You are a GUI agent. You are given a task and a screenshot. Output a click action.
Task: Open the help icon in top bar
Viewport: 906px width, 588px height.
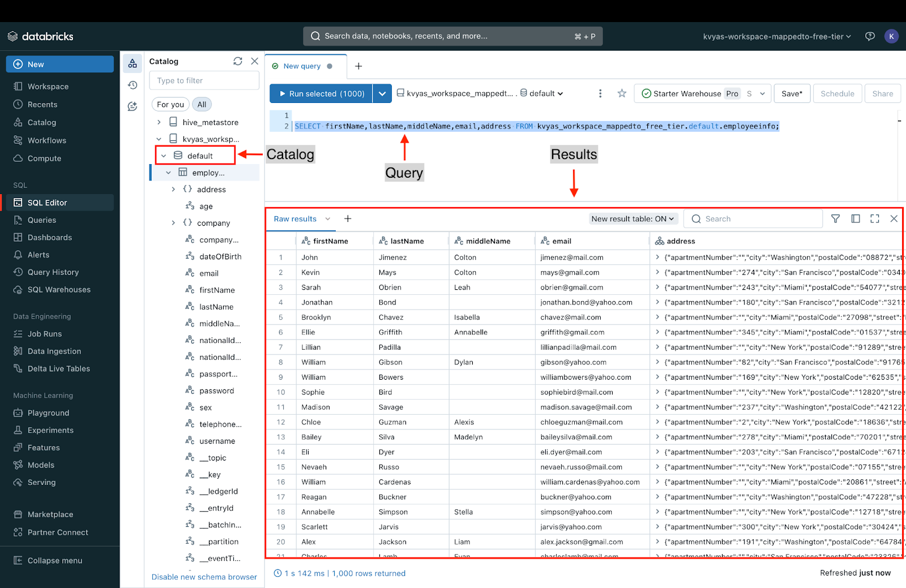(870, 36)
